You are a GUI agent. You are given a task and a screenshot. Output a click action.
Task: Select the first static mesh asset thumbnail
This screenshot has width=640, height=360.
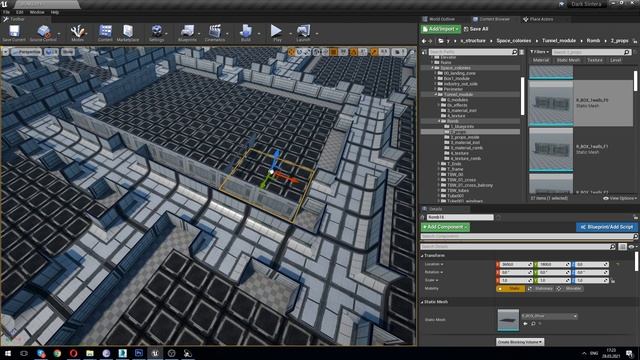tap(551, 103)
